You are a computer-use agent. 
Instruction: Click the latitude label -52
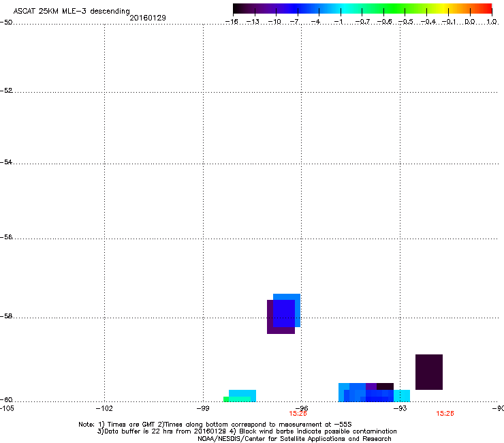tap(6, 91)
